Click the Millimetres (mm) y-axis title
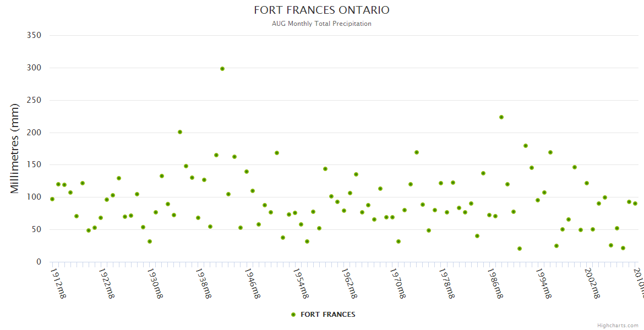 (15, 148)
